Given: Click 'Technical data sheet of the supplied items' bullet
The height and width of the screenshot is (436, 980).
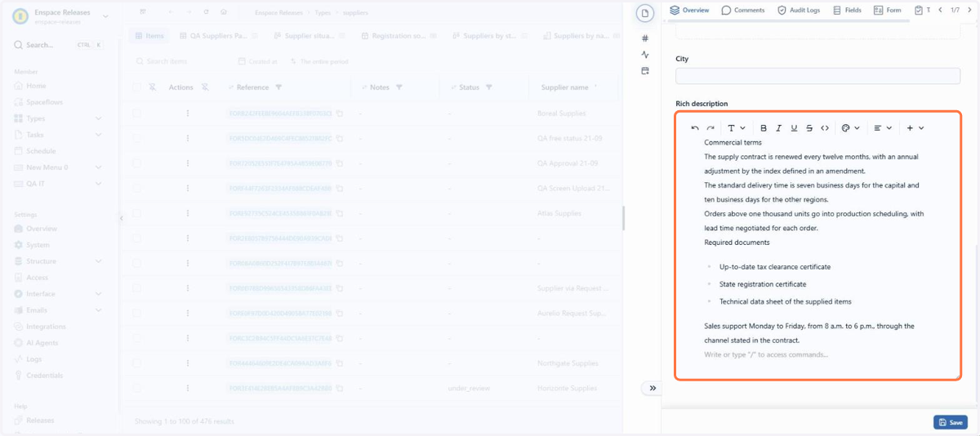Looking at the screenshot, I should 785,301.
